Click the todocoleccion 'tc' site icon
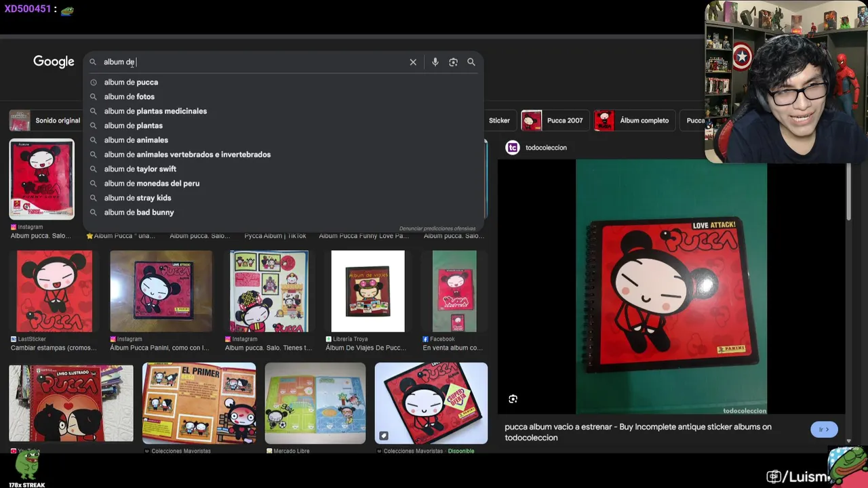Viewport: 868px width, 488px height. coord(513,148)
